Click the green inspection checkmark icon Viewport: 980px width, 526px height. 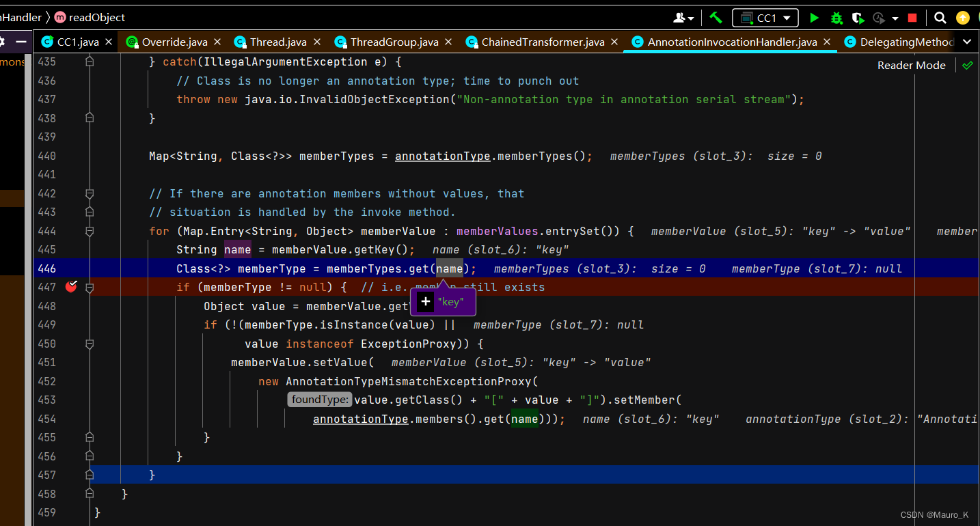coord(967,66)
